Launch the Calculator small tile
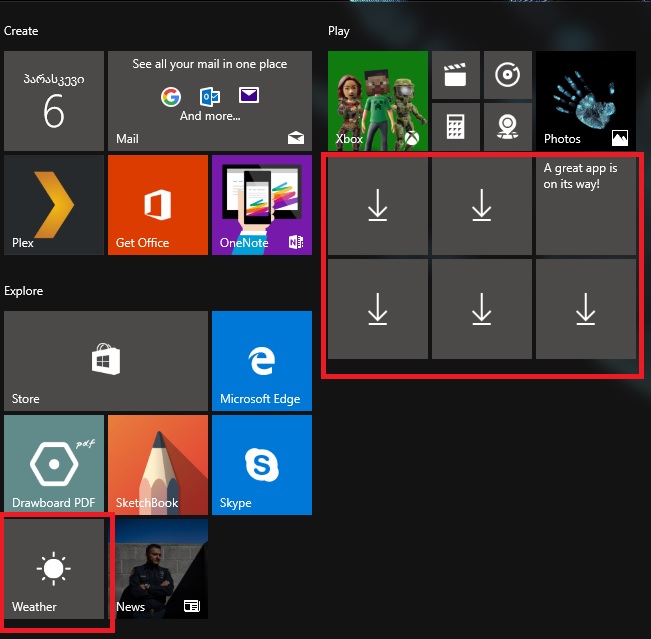651x639 pixels. (455, 127)
